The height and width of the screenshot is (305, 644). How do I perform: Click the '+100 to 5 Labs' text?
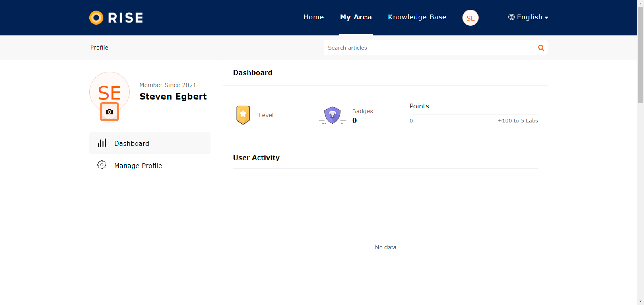[518, 121]
